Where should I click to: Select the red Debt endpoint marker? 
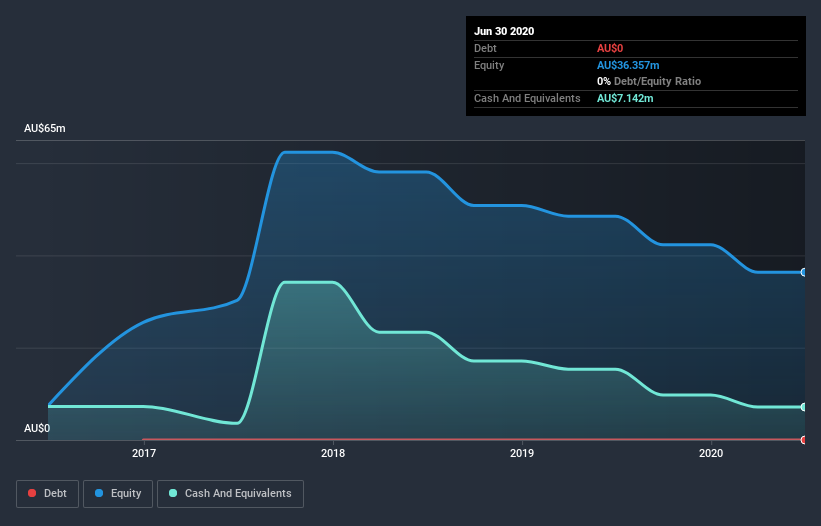(x=804, y=440)
